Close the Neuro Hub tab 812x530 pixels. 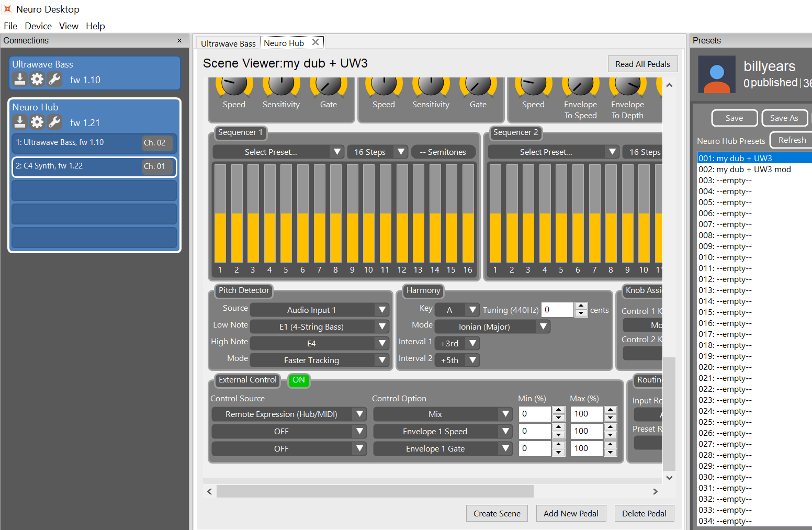pyautogui.click(x=315, y=42)
